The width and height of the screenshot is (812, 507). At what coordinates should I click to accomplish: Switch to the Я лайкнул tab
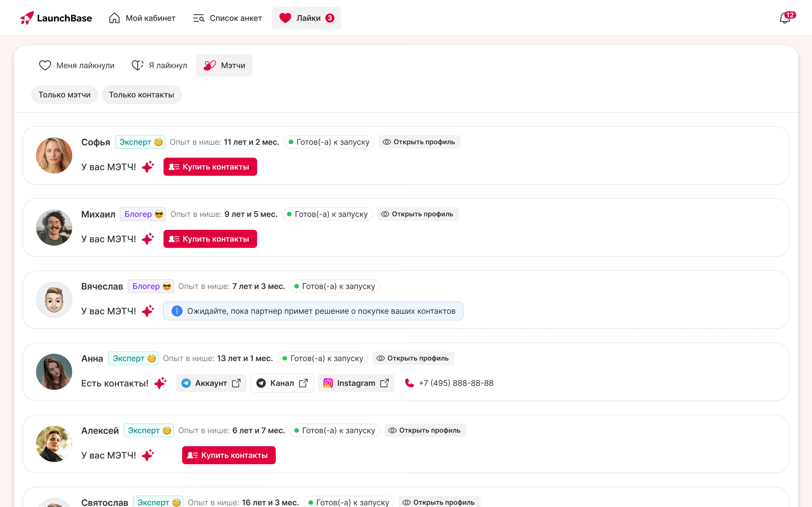159,65
